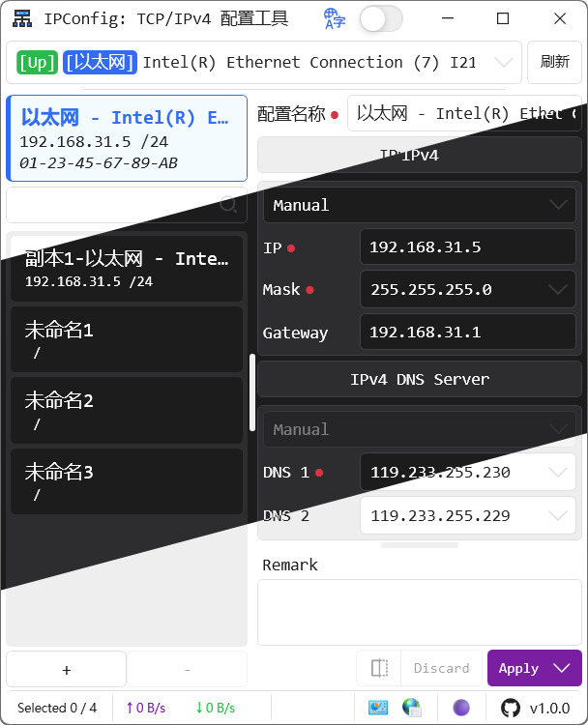Viewport: 588px width, 725px height.
Task: Click the download speed 0 B/s indicator
Action: (215, 708)
